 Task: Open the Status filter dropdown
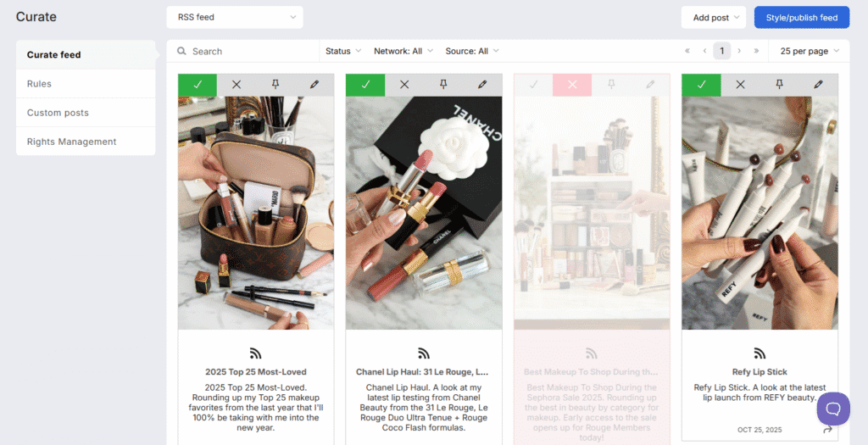click(343, 51)
